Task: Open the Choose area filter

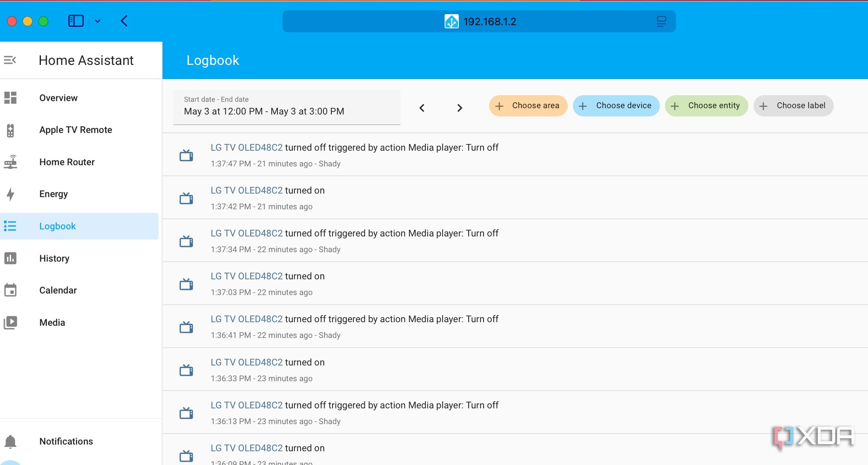Action: click(x=528, y=106)
